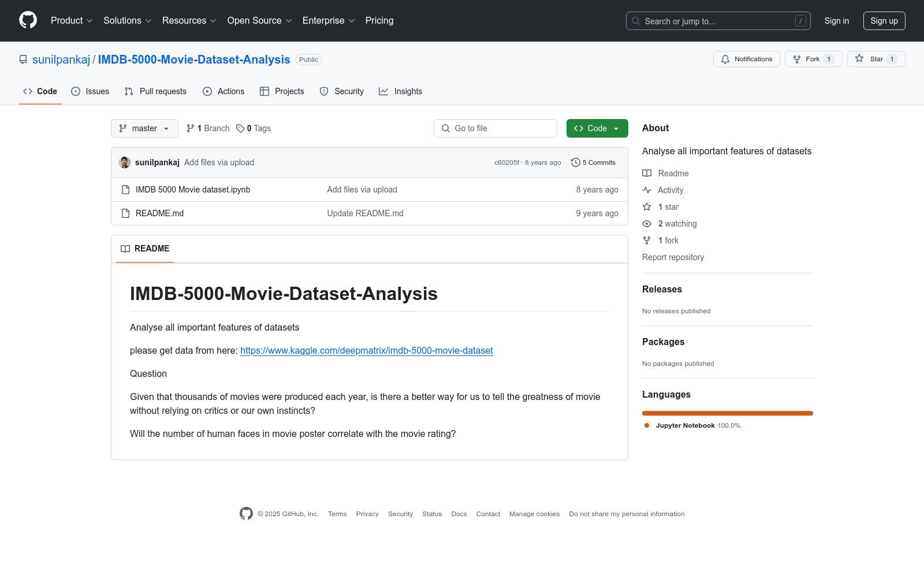Click the slash shortcut key icon in search
The width and height of the screenshot is (924, 578).
coord(800,21)
